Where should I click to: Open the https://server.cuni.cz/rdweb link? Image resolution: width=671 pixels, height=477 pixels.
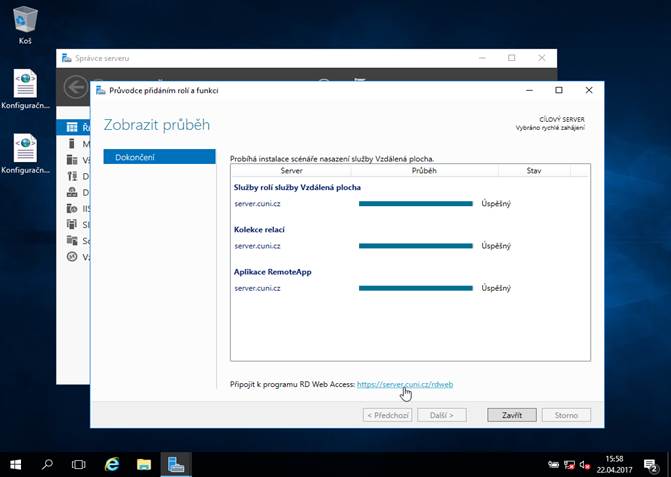click(405, 384)
